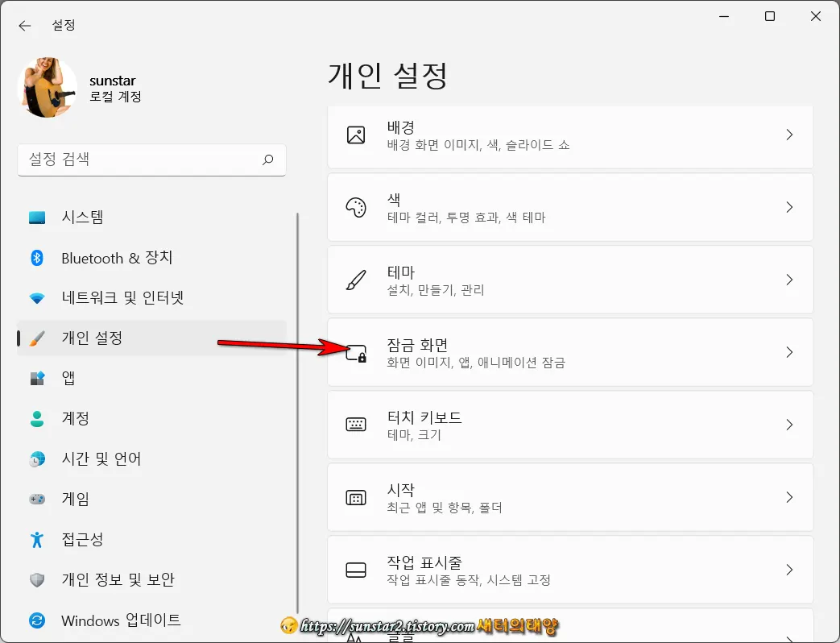This screenshot has height=643, width=840.
Task: Click the sunstar profile picture thumbnail
Action: pos(46,86)
